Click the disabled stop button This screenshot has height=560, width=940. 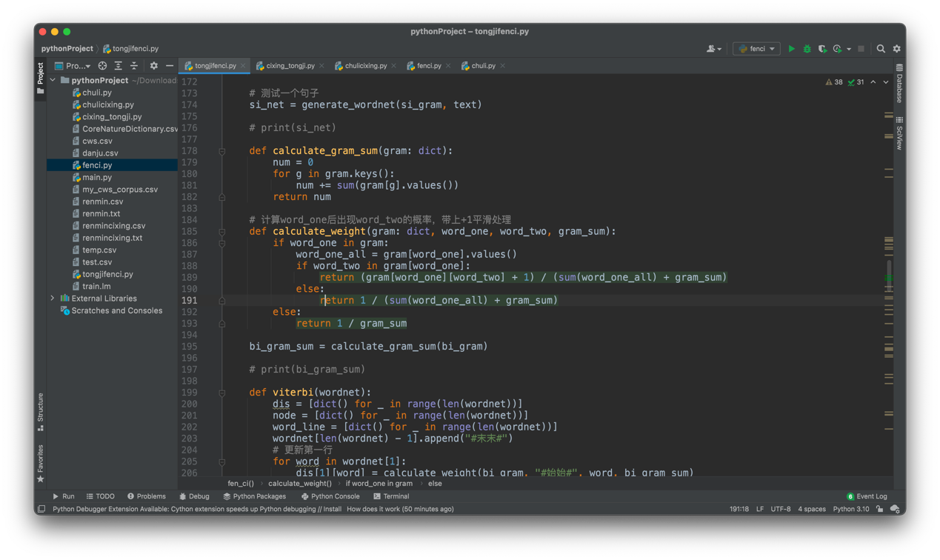point(861,49)
